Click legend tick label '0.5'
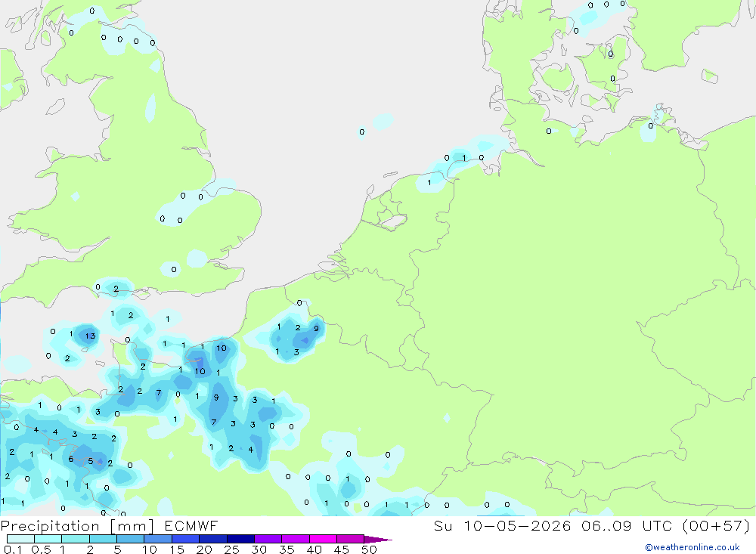The width and height of the screenshot is (756, 554). (x=42, y=549)
